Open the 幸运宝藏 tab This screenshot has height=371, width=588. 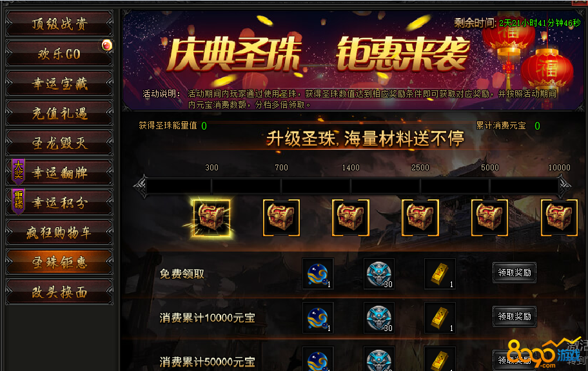click(x=59, y=83)
